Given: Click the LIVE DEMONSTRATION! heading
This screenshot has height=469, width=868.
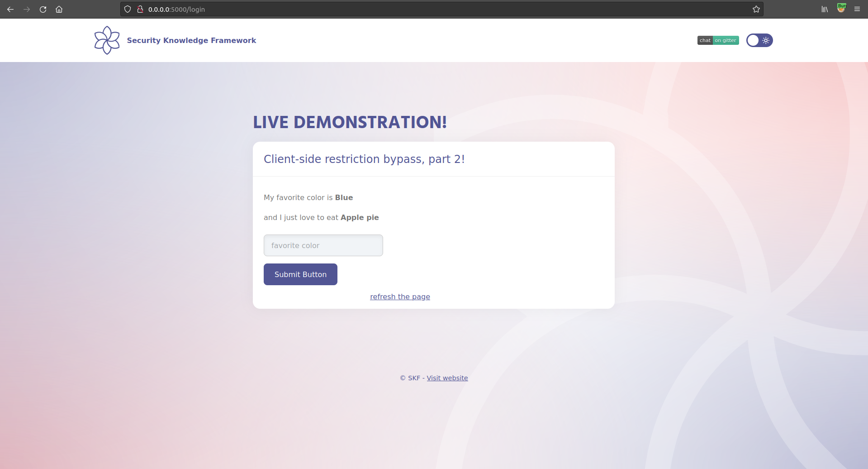Looking at the screenshot, I should point(350,122).
